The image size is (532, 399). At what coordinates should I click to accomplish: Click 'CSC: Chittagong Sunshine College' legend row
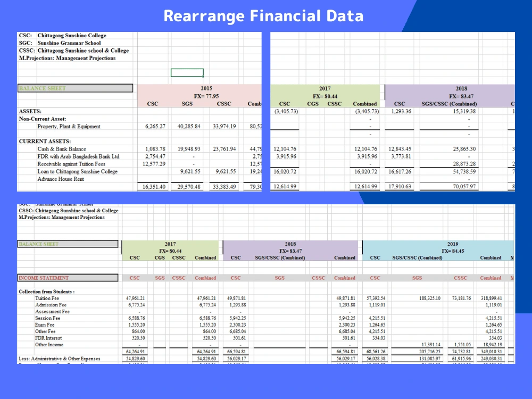coord(63,35)
